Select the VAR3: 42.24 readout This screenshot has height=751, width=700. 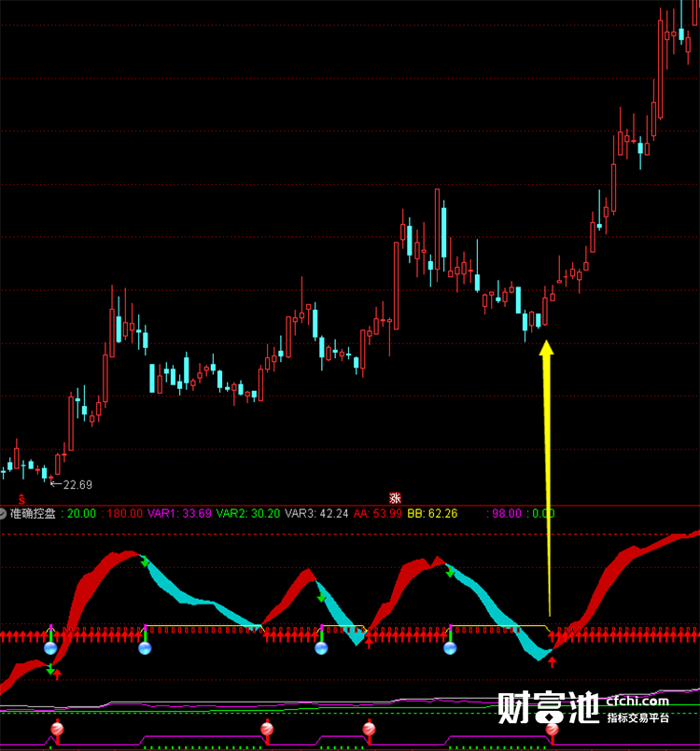(x=316, y=513)
